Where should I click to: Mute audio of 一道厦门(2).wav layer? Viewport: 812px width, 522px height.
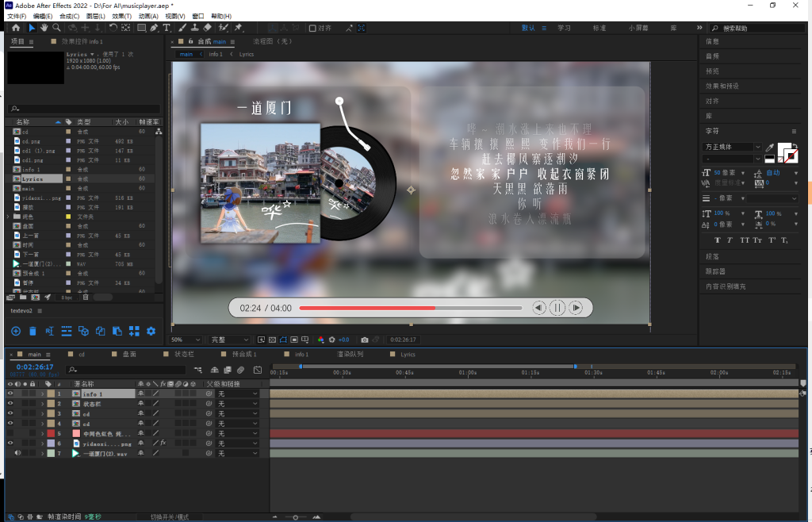pyautogui.click(x=17, y=453)
